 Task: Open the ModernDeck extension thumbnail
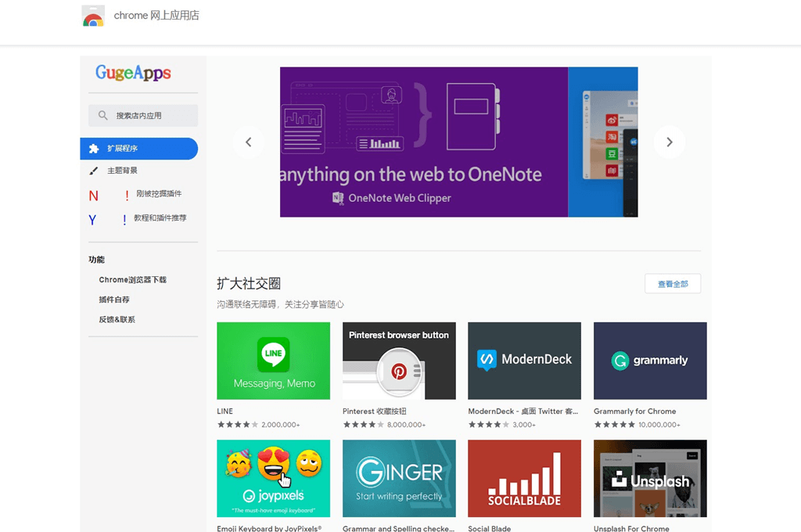click(524, 361)
